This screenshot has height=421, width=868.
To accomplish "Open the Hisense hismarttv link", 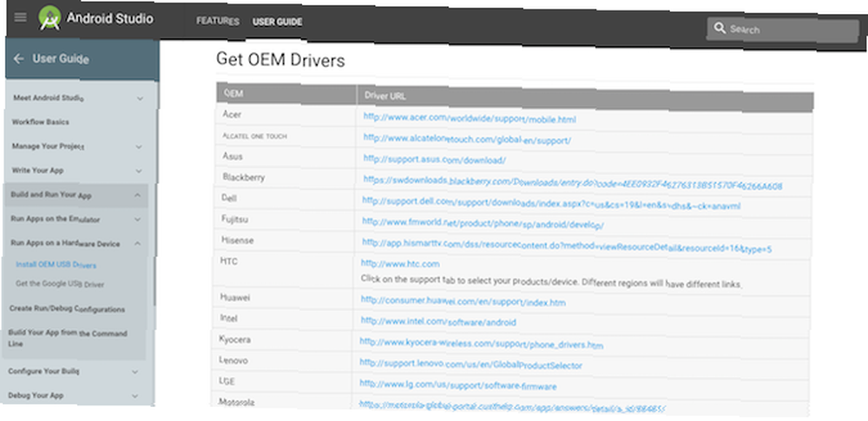I will click(x=567, y=246).
